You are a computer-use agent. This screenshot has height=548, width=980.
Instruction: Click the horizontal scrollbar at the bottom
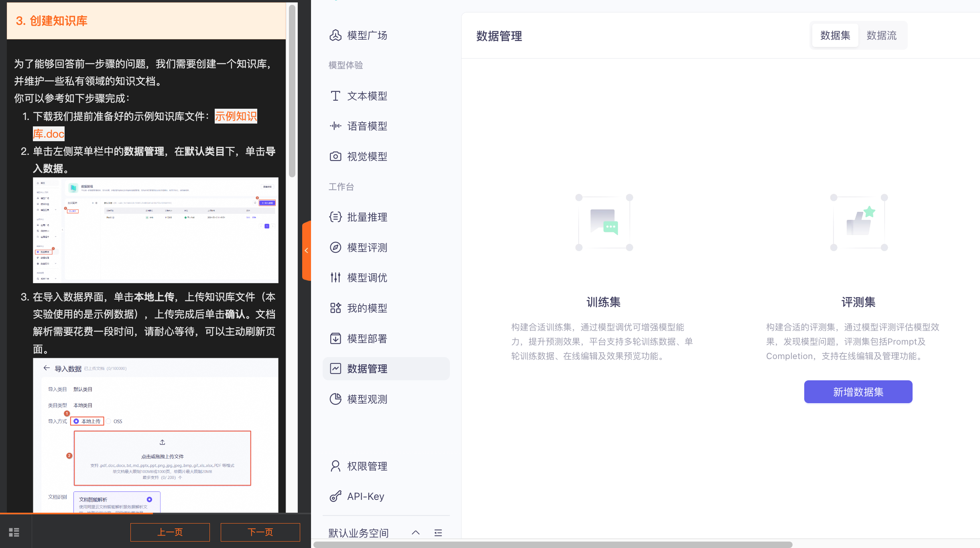552,544
